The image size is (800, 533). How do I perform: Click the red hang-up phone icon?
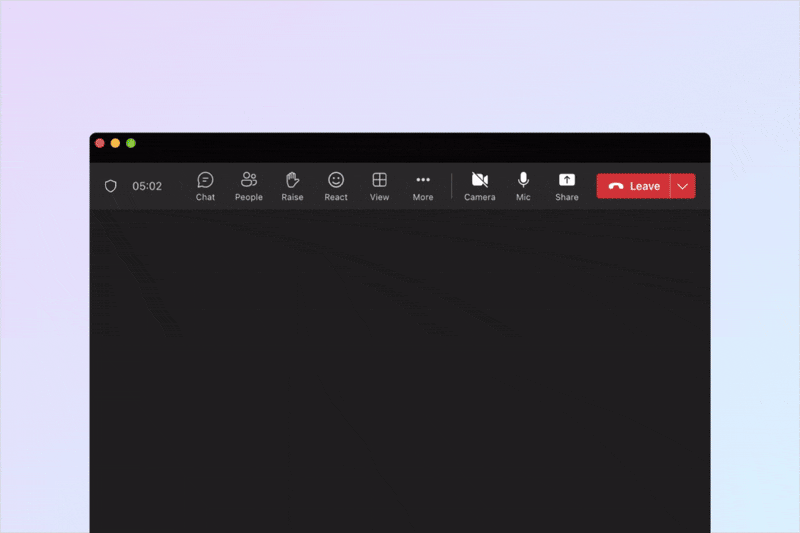(616, 186)
